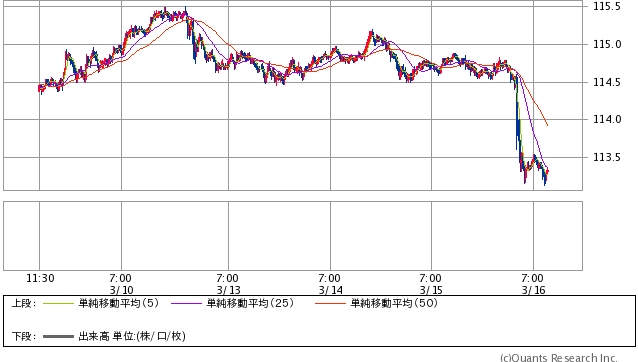Viewport: 638px width, 362px height.
Task: Click the 11:30 time axis label
Action: click(x=40, y=279)
